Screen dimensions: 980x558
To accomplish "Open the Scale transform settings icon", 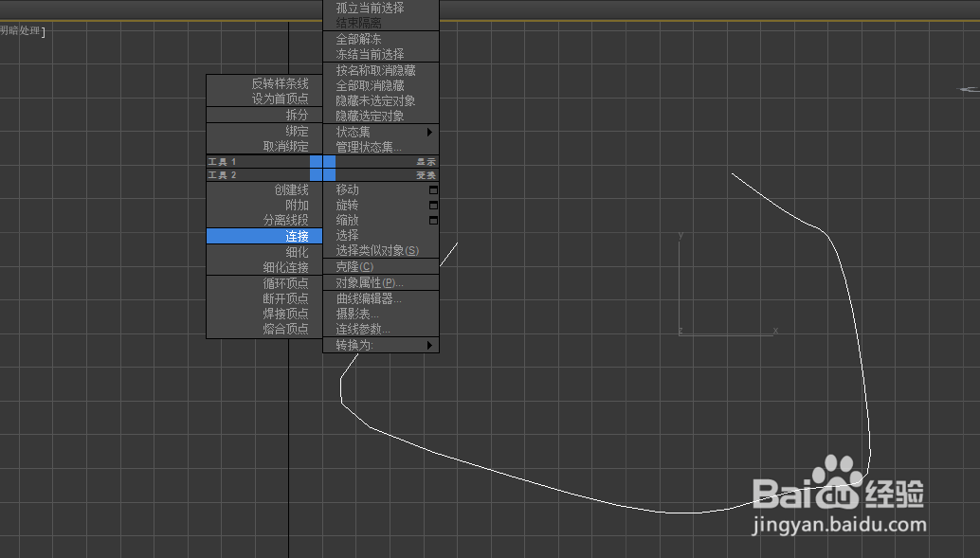I will 433,220.
